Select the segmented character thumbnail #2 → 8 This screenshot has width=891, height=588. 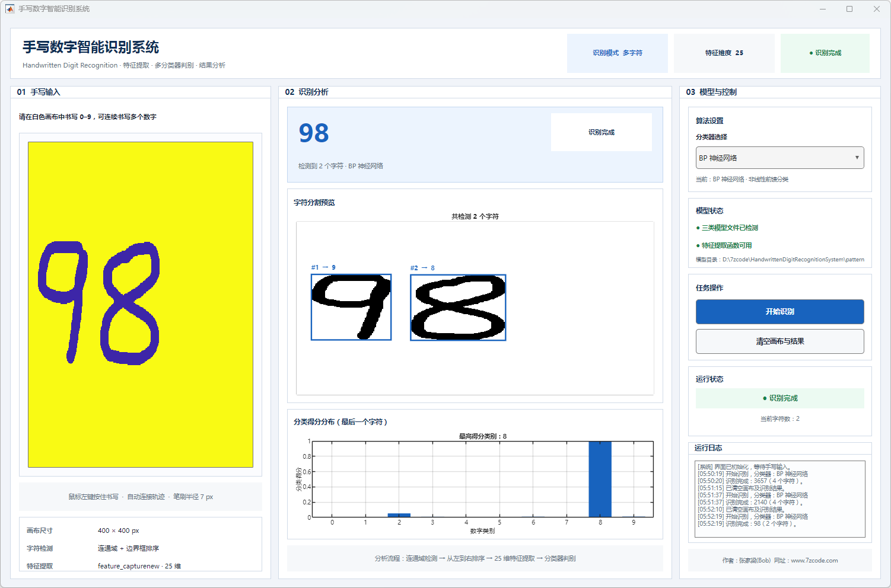coord(458,308)
